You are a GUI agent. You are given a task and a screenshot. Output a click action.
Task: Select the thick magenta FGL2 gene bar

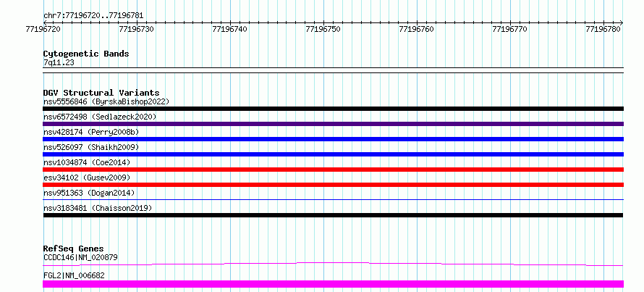click(x=333, y=284)
